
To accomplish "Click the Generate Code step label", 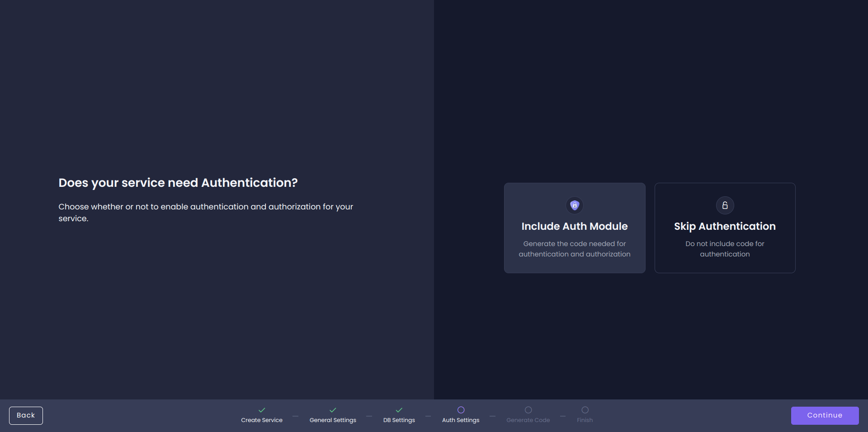I will tap(528, 420).
